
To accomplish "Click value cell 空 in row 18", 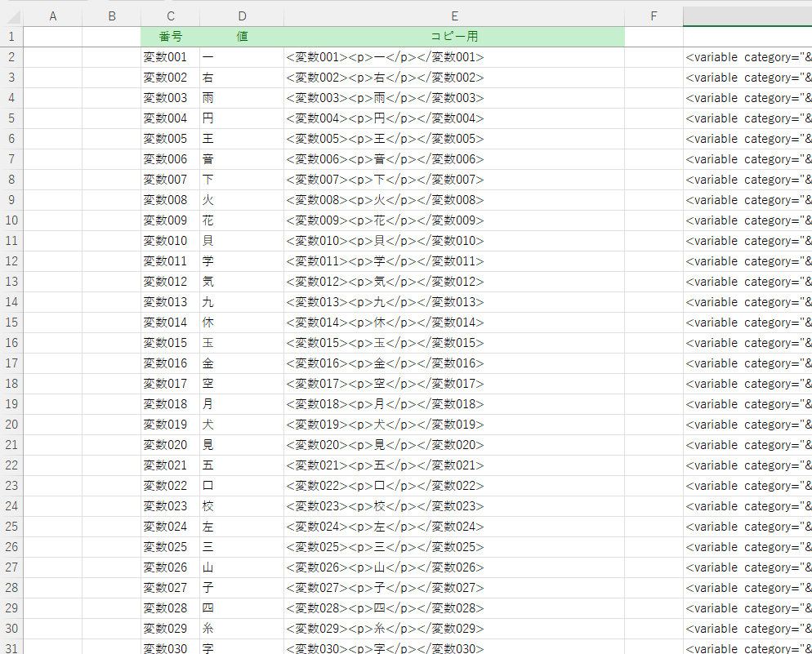I will 242,384.
